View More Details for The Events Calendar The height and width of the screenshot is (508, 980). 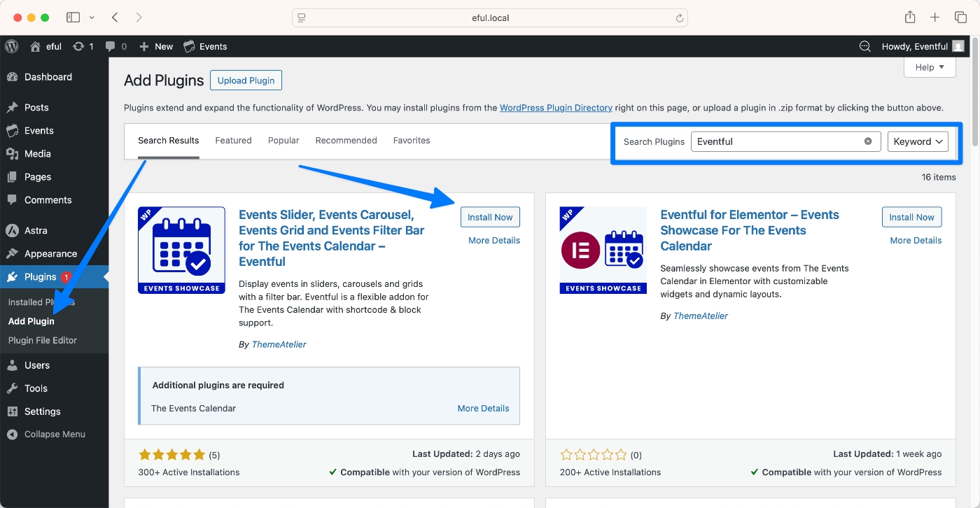[483, 408]
